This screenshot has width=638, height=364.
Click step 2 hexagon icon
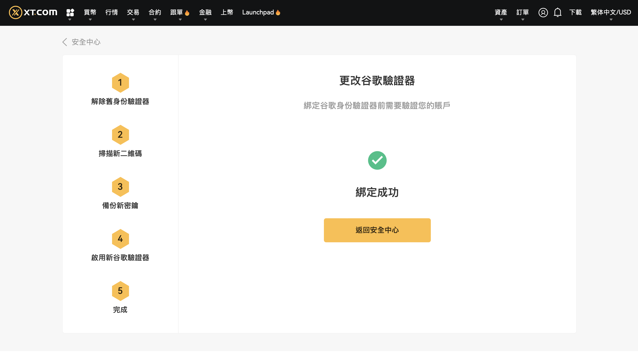[x=120, y=135]
